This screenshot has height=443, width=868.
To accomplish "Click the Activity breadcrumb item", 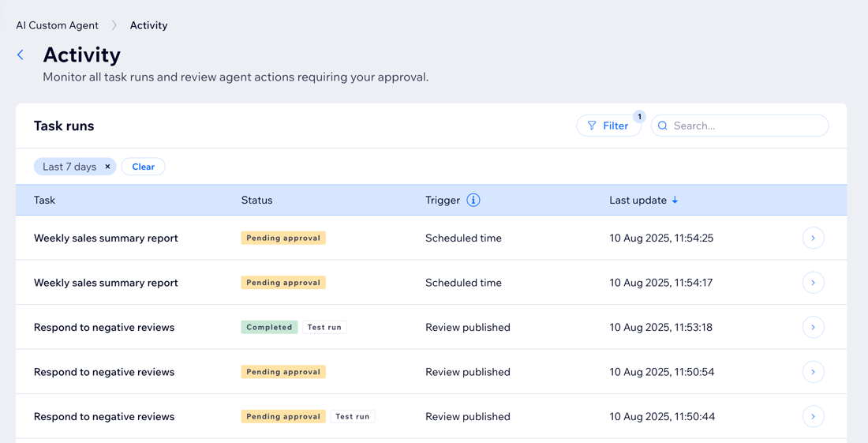I will 148,25.
